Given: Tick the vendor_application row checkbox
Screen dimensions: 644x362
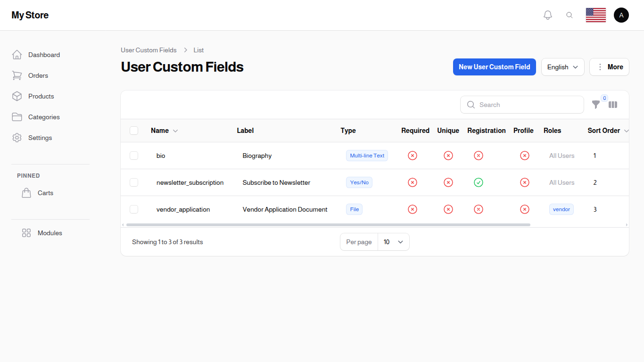Looking at the screenshot, I should tap(134, 209).
